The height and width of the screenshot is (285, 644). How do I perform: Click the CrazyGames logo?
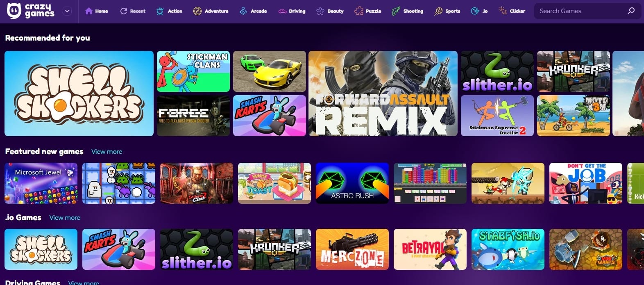pos(31,11)
